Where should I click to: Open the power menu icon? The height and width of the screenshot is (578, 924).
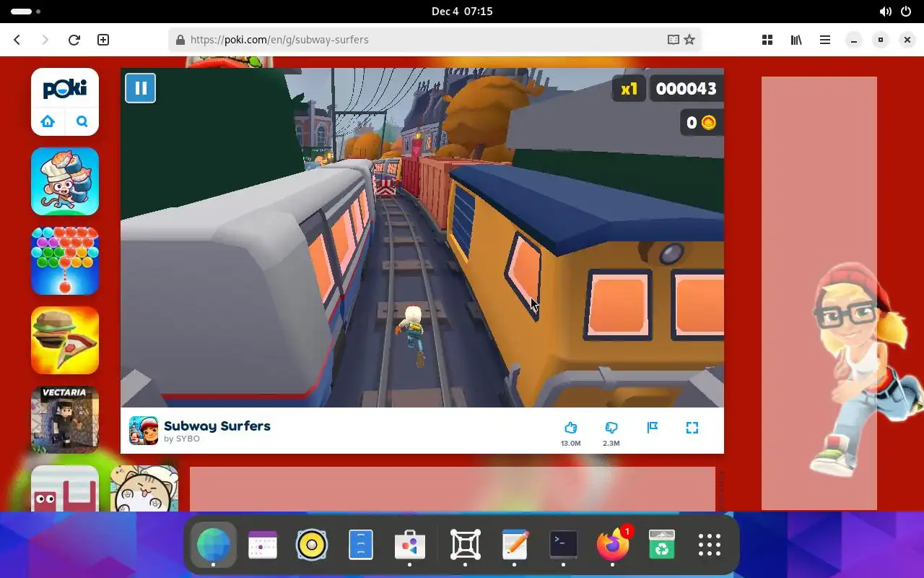[x=906, y=12]
